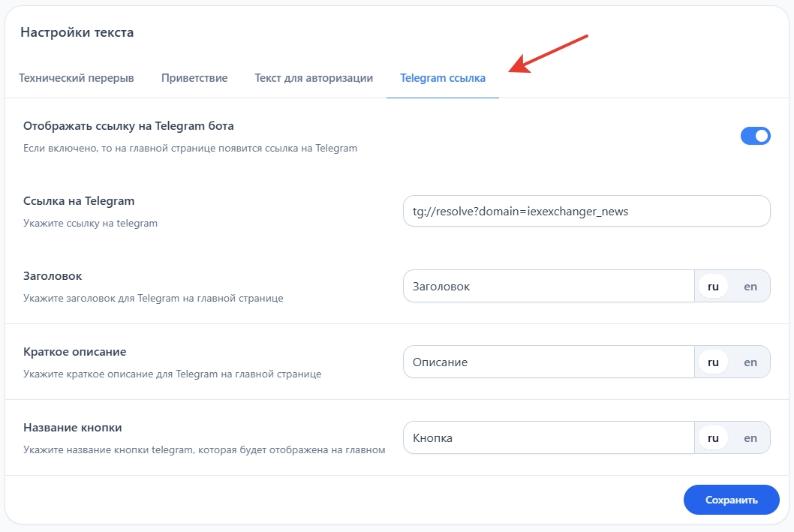Switch Заголовок field to en language
Image resolution: width=794 pixels, height=532 pixels.
tap(750, 287)
